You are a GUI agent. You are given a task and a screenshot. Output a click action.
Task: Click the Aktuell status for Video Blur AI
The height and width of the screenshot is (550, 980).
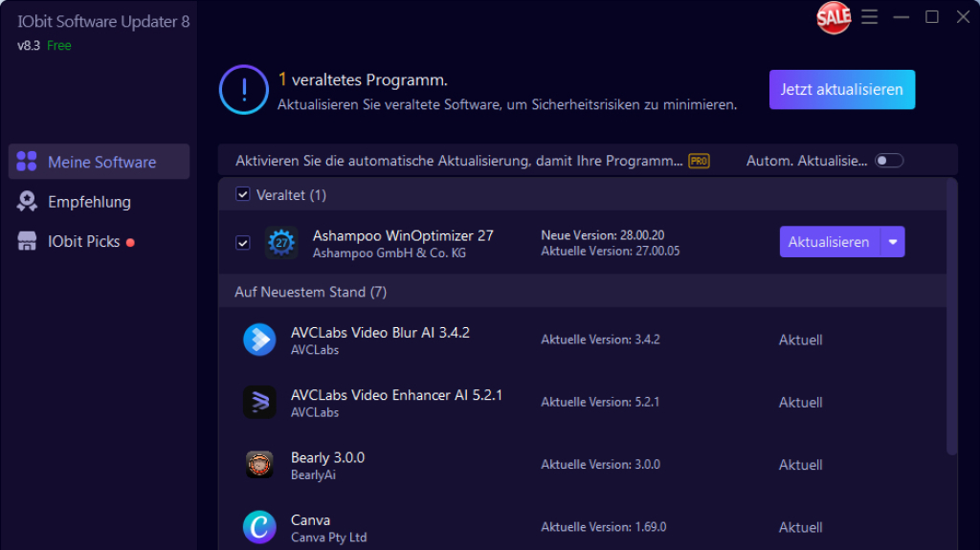(800, 340)
